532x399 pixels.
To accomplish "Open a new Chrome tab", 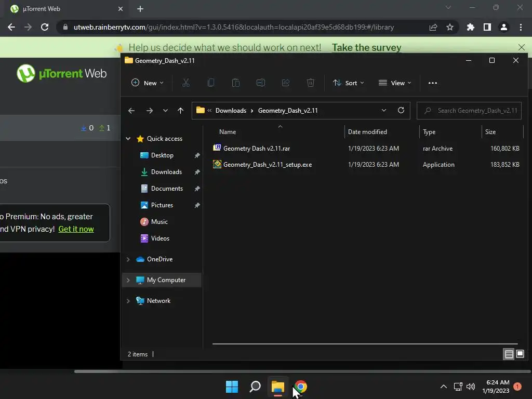I will pos(140,9).
